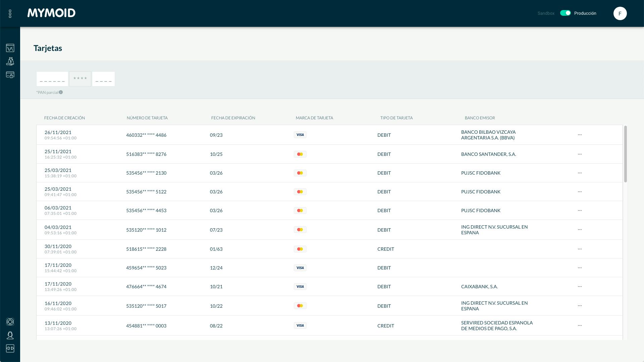Click the support agent headset icon
This screenshot has width=644, height=362.
click(10, 335)
